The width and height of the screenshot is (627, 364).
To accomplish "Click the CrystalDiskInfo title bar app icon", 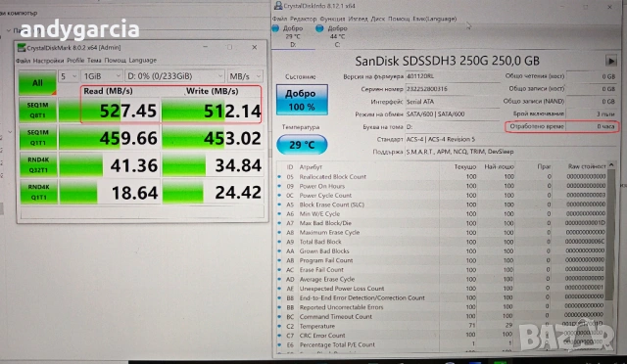I will (x=278, y=5).
